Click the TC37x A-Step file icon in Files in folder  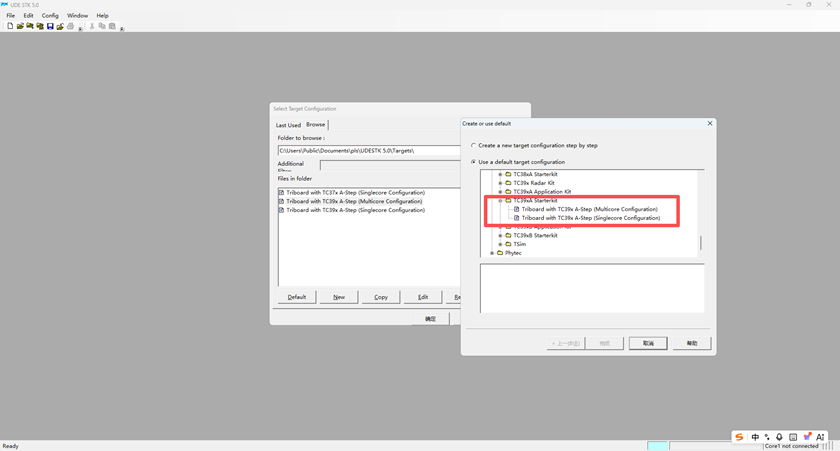[281, 192]
